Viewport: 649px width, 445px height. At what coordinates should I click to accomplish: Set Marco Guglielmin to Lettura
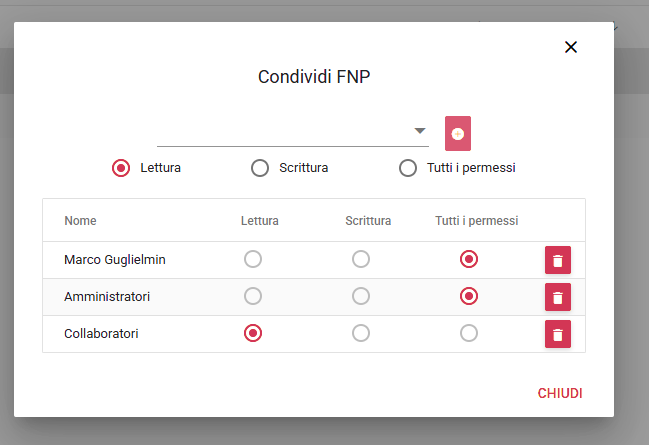tap(253, 260)
